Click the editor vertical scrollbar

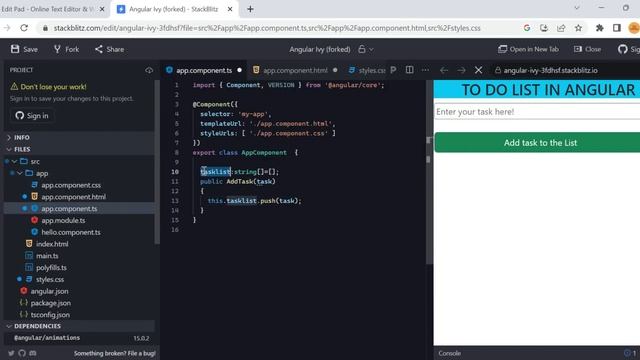point(428,171)
